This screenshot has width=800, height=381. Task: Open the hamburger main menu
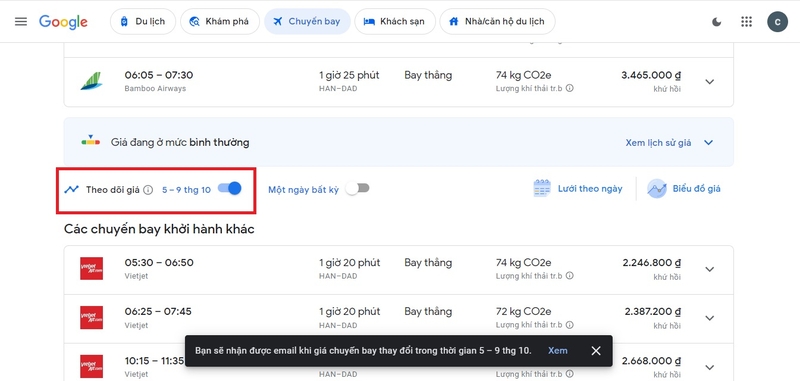click(21, 21)
